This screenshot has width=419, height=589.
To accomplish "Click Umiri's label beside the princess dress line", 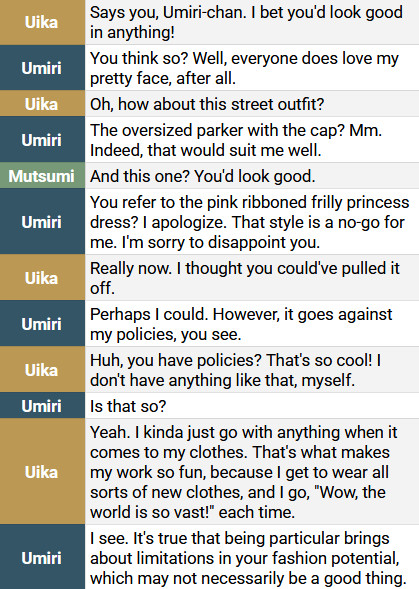I will 42,222.
